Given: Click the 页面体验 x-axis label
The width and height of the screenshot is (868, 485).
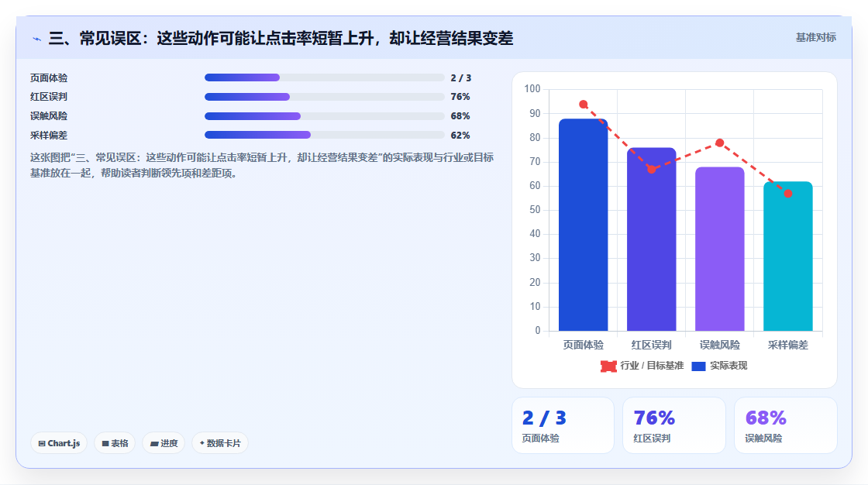Looking at the screenshot, I should point(584,345).
